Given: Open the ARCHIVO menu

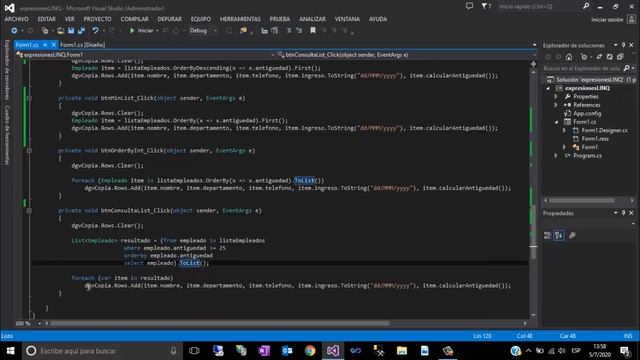Looking at the screenshot, I should pyautogui.click(x=17, y=19).
